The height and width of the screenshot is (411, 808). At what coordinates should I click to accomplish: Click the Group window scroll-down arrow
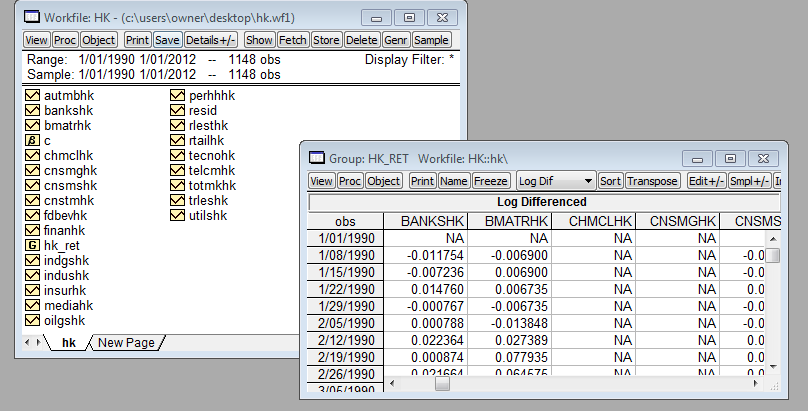point(772,366)
